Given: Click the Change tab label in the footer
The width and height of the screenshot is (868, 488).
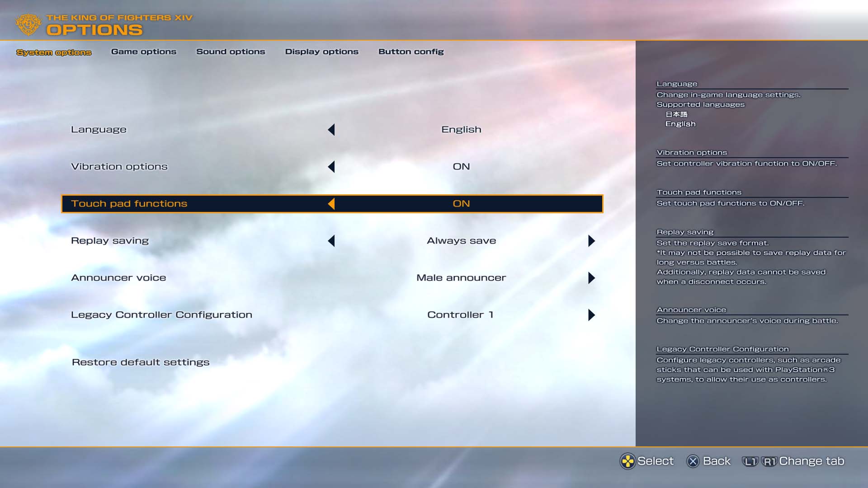Looking at the screenshot, I should [811, 461].
